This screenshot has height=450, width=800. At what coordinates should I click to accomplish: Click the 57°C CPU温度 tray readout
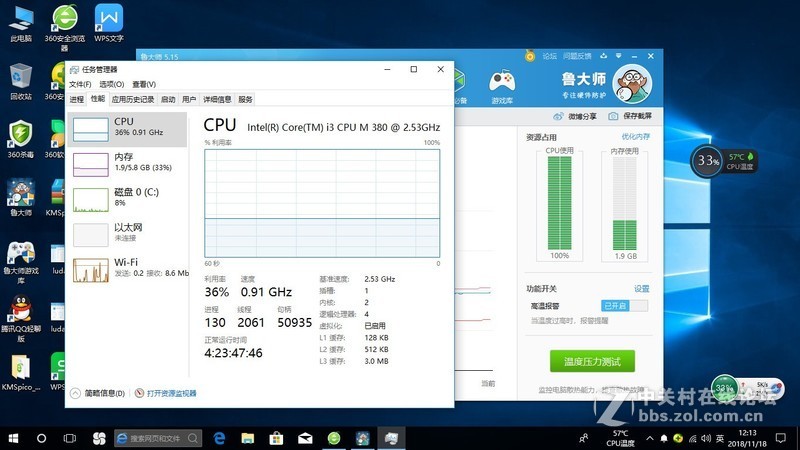(620, 438)
